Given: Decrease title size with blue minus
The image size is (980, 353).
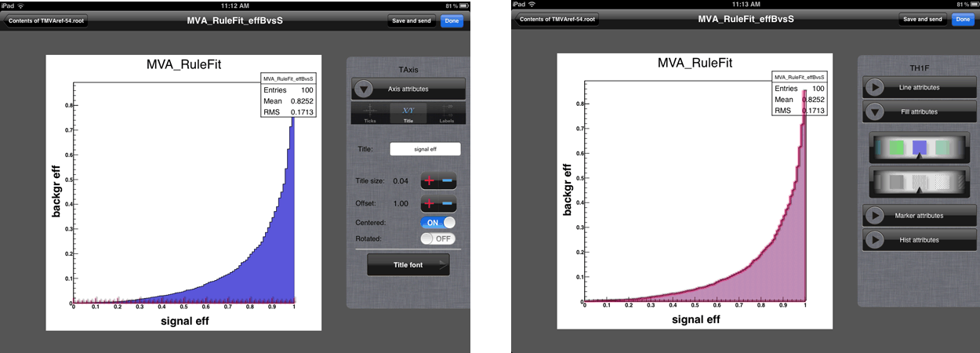Looking at the screenshot, I should click(448, 181).
